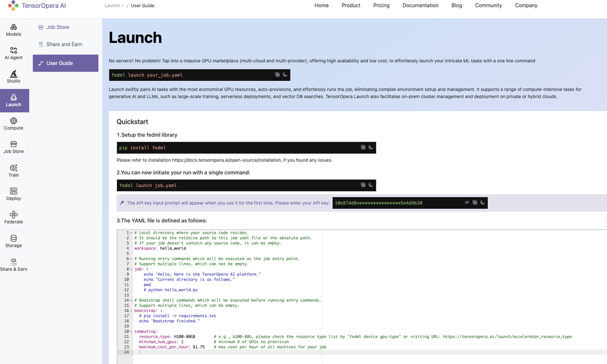Select the AI Agent sidebar icon
Screen dimensions: 607x364
(13, 53)
